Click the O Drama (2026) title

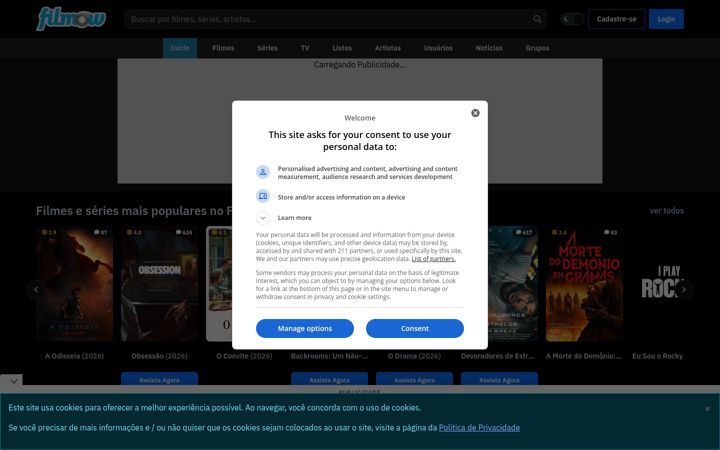[414, 356]
